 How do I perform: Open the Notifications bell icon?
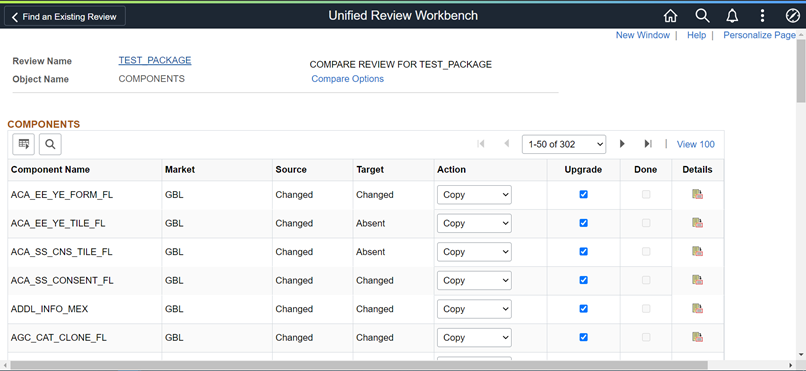click(x=732, y=16)
